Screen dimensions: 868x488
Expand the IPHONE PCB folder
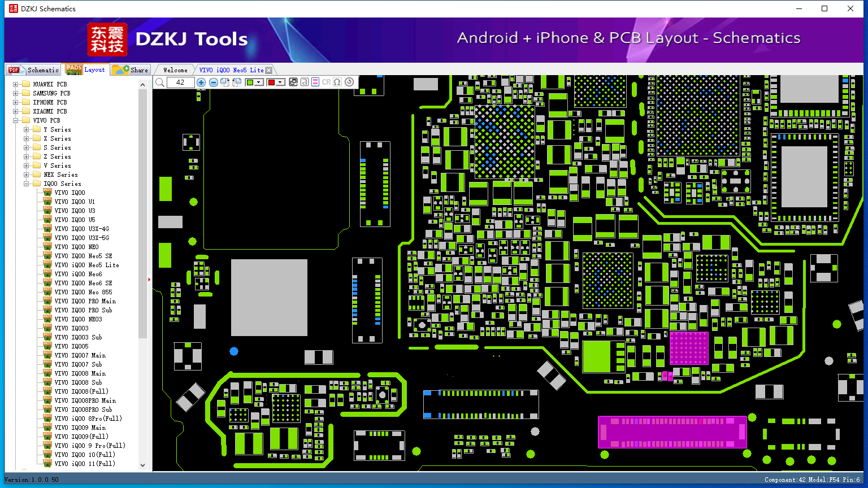click(16, 102)
